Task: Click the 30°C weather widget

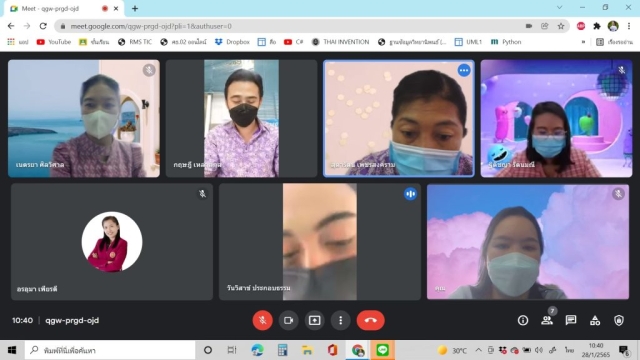Action: point(452,350)
